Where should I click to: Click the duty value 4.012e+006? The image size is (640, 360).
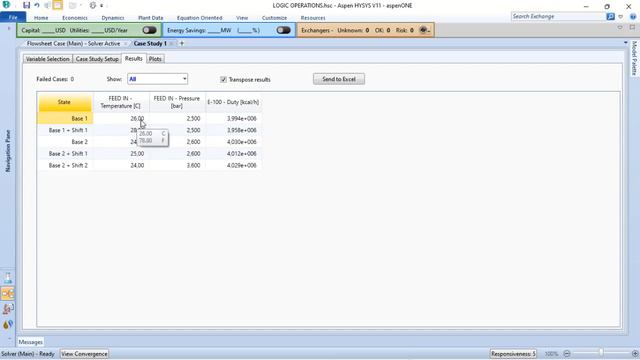click(x=242, y=154)
